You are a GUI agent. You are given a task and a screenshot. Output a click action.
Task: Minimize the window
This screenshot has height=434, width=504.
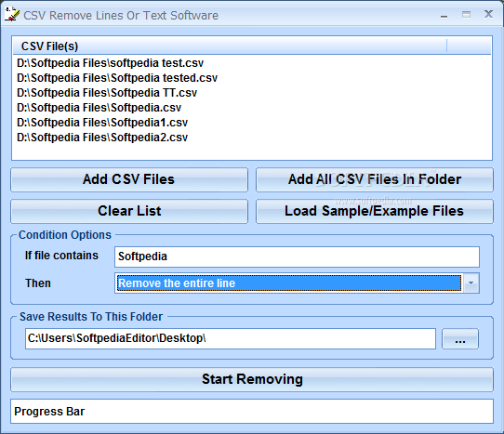[x=444, y=15]
